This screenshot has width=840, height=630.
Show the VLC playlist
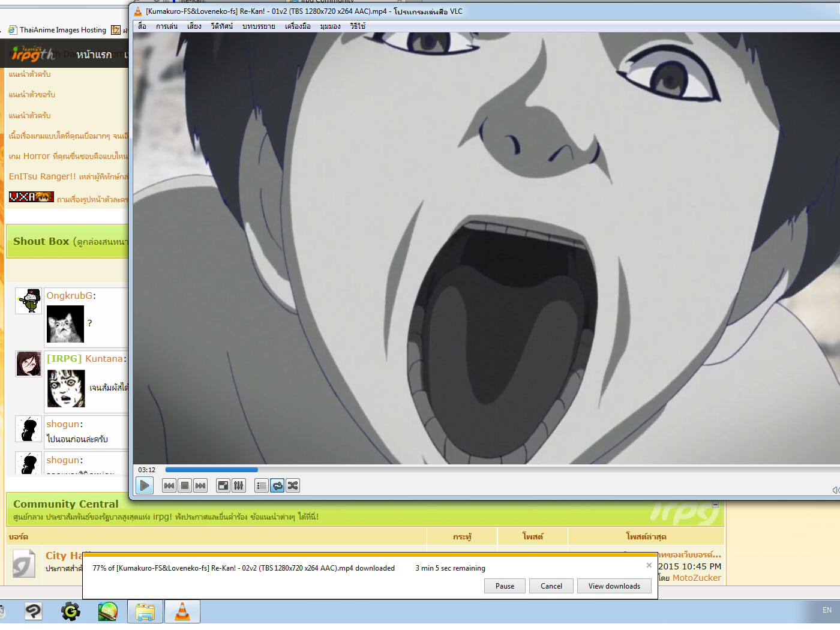tap(261, 485)
